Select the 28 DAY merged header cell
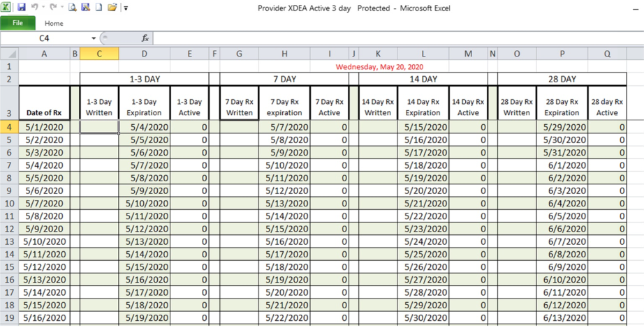The width and height of the screenshot is (644, 330). 562,80
